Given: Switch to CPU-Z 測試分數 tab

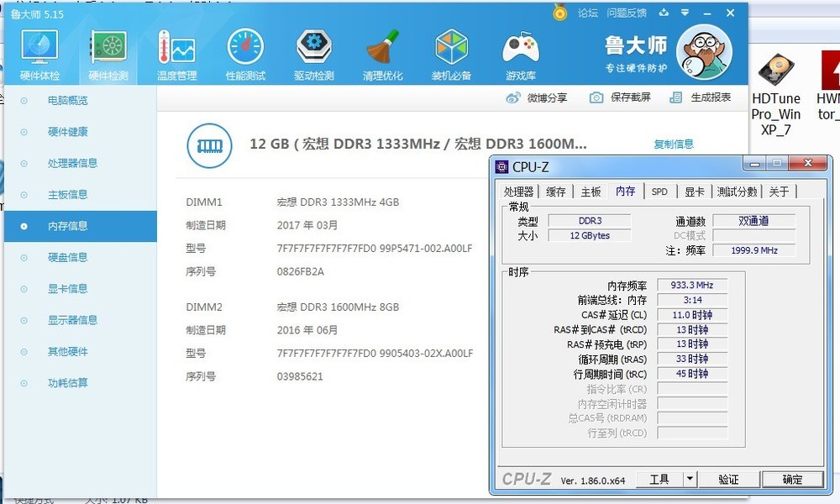Looking at the screenshot, I should tap(738, 192).
